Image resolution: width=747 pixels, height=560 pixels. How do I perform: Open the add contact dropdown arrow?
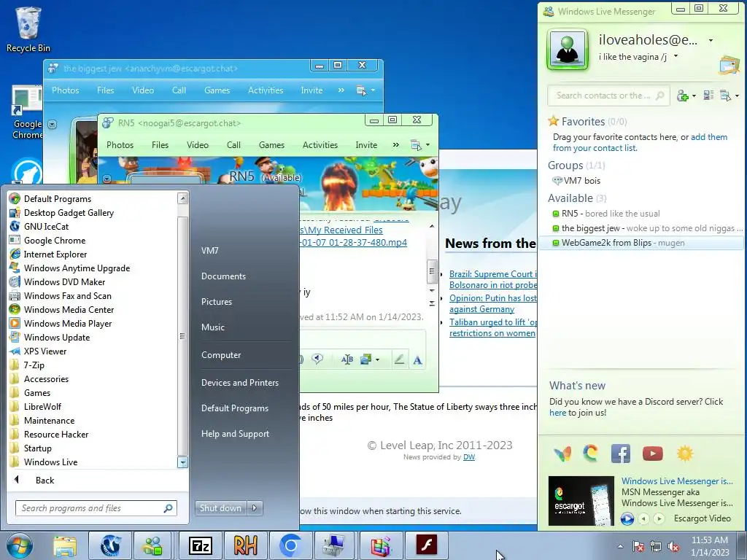[694, 96]
